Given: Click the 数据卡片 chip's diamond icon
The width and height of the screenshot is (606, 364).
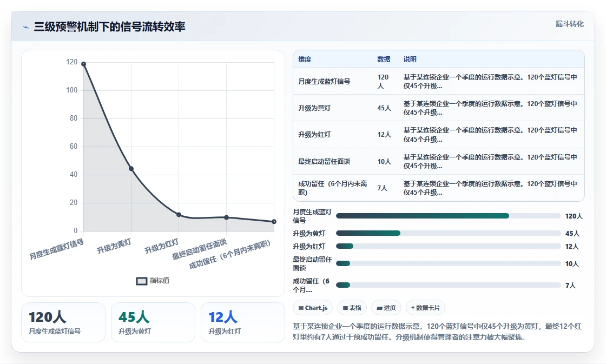Looking at the screenshot, I should point(413,308).
